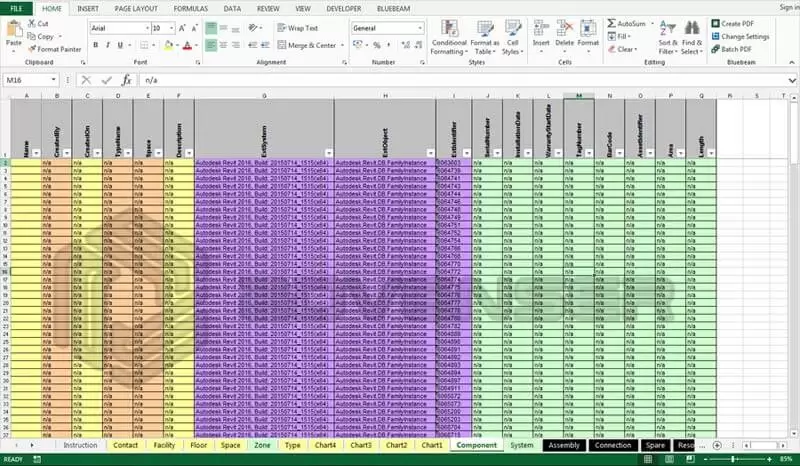This screenshot has width=800, height=466.
Task: Open the Cell Styles gallery
Action: pyautogui.click(x=513, y=37)
